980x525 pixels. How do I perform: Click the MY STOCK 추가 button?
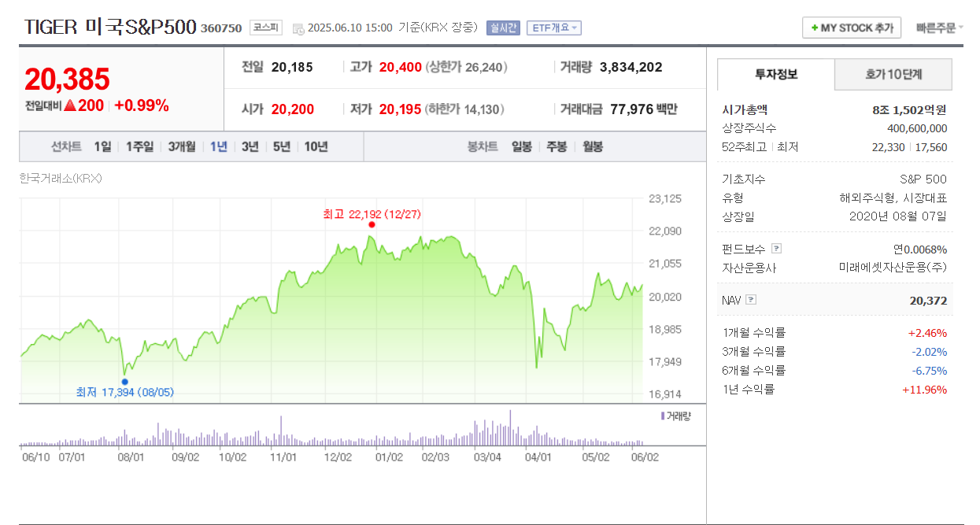(851, 26)
